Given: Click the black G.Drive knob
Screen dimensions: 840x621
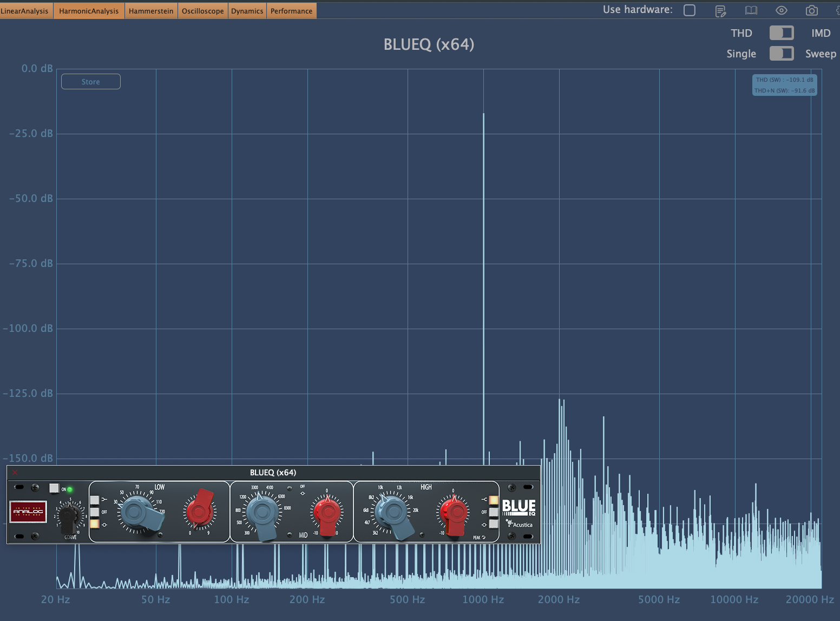Looking at the screenshot, I should (69, 517).
